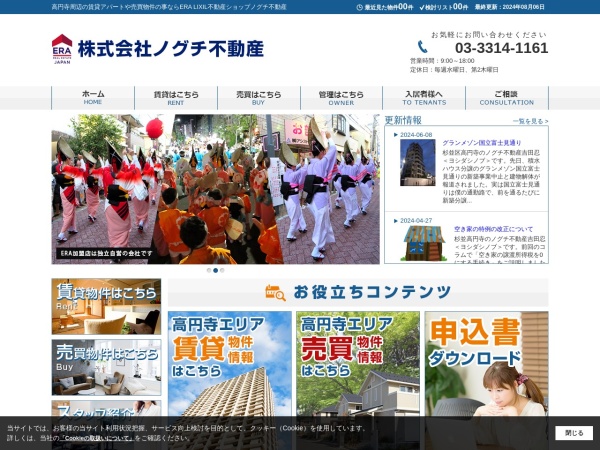The image size is (600, 450).
Task: Select the first carousel slide dot
Action: coord(209,270)
